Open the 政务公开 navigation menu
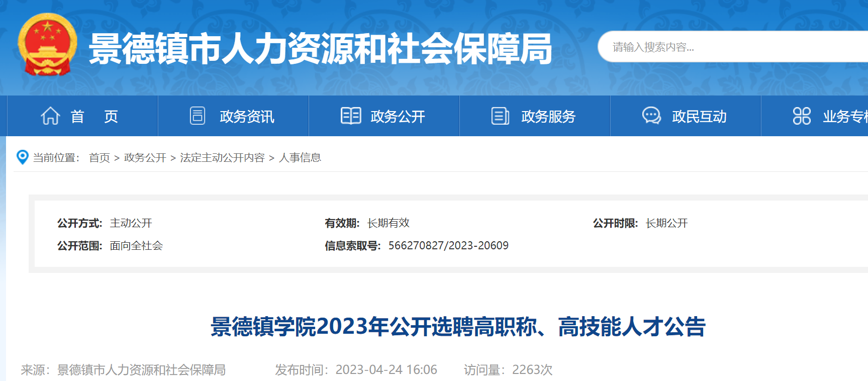The height and width of the screenshot is (381, 868). [384, 116]
